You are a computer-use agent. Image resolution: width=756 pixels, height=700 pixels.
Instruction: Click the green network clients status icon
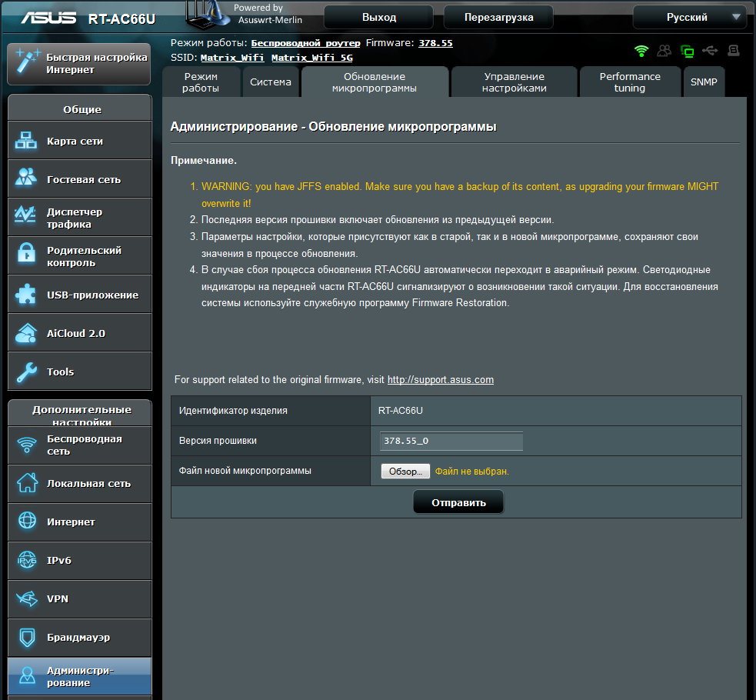(x=687, y=51)
